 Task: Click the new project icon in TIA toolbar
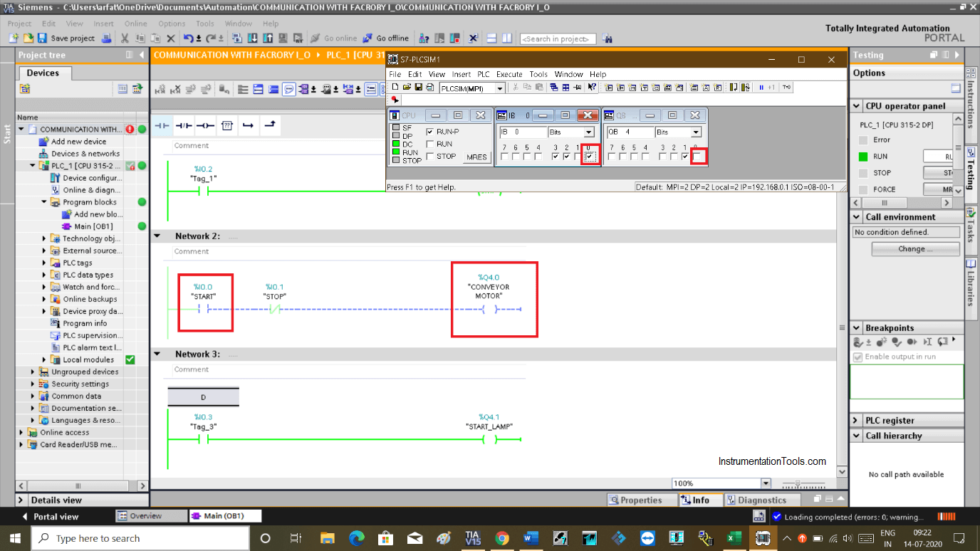pos(15,38)
